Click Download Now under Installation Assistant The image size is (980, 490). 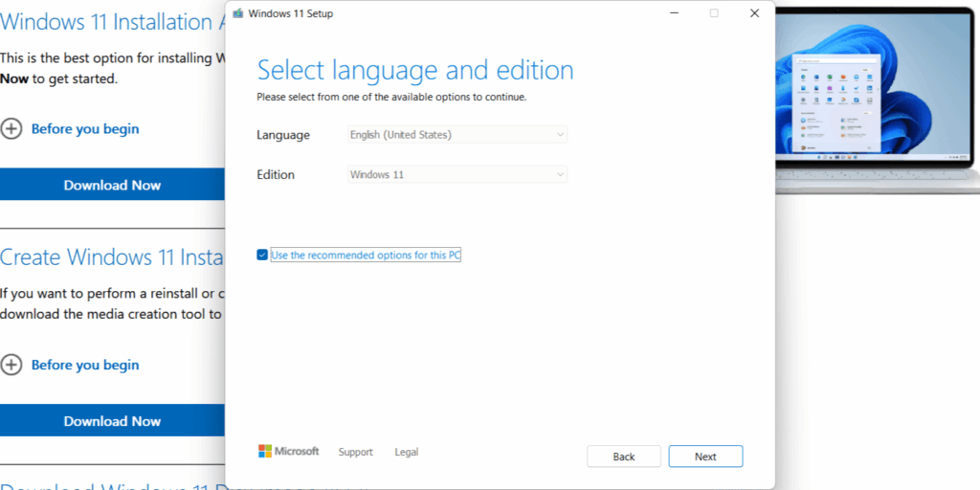[x=113, y=185]
